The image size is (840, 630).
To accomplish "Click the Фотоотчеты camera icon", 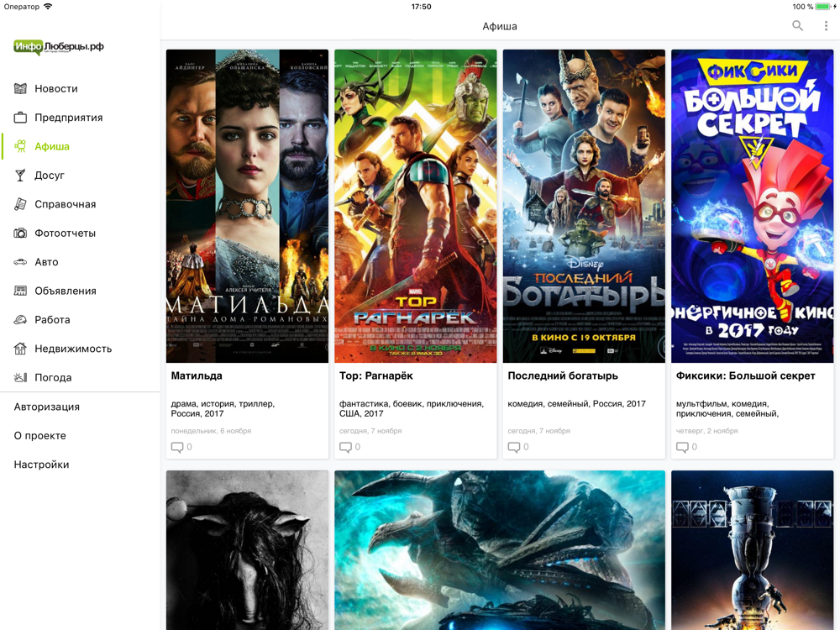I will pyautogui.click(x=20, y=233).
